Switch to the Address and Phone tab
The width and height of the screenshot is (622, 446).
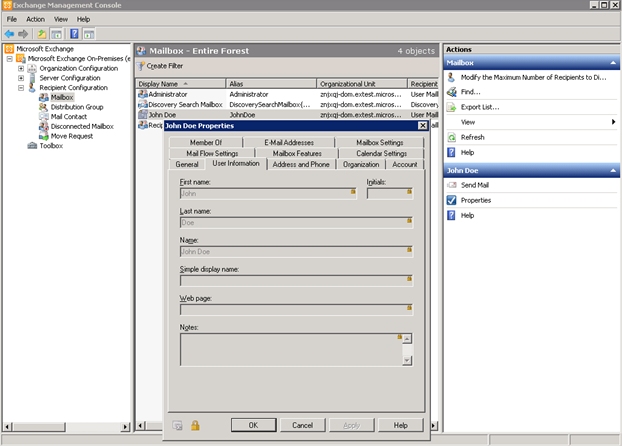click(300, 164)
